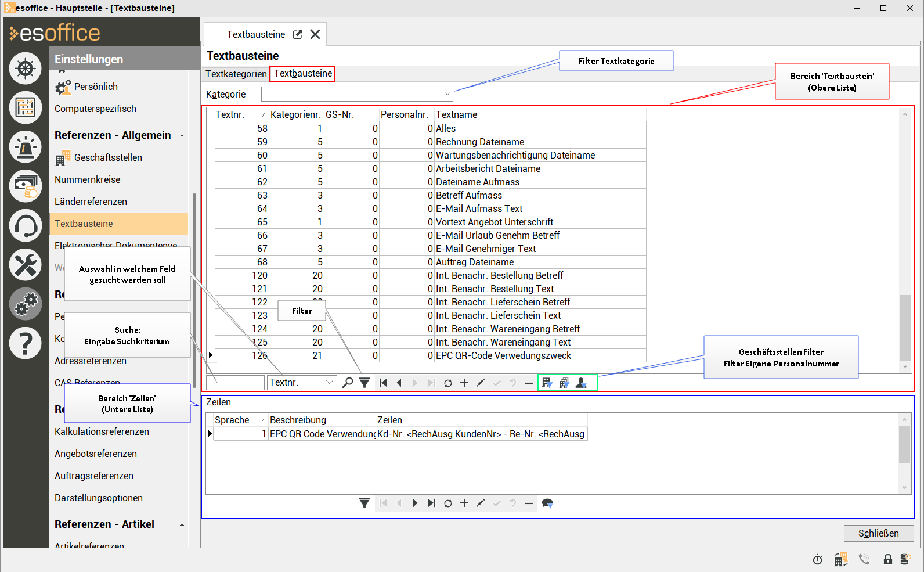Open Länderreferenzen in sidebar

(x=91, y=202)
